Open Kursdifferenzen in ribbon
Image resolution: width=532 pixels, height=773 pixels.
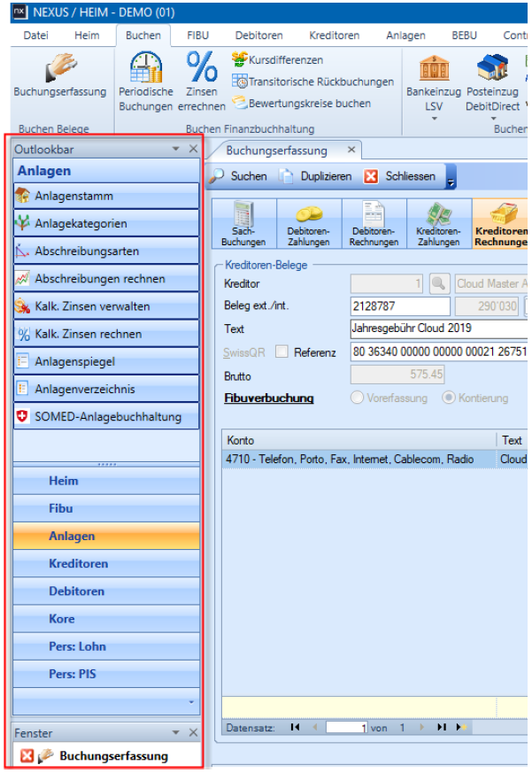click(x=278, y=59)
